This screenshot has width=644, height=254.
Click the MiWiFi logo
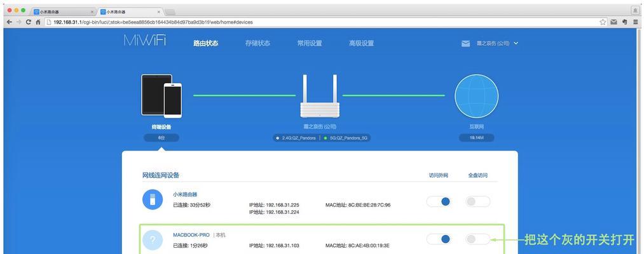pos(145,41)
